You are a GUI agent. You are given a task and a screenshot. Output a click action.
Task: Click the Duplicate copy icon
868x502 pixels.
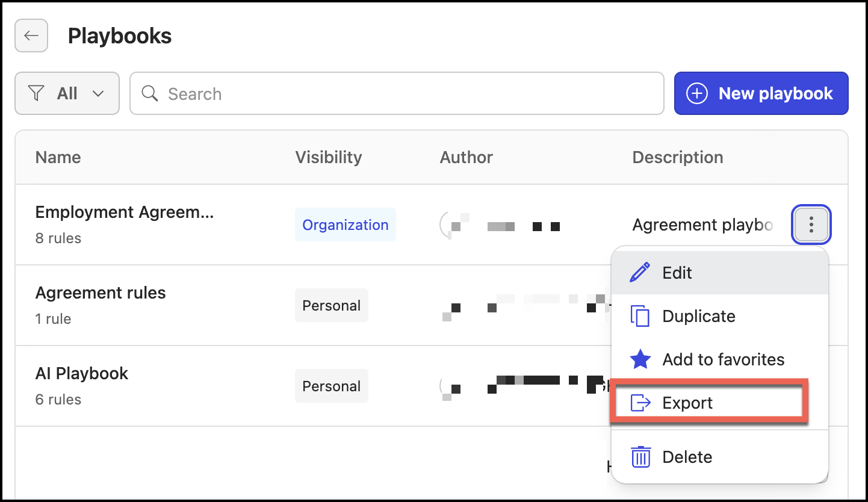pos(640,316)
